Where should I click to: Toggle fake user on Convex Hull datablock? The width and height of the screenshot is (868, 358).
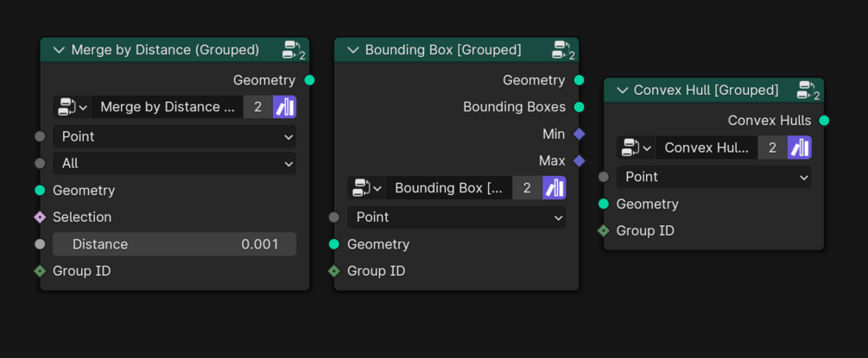tap(799, 148)
